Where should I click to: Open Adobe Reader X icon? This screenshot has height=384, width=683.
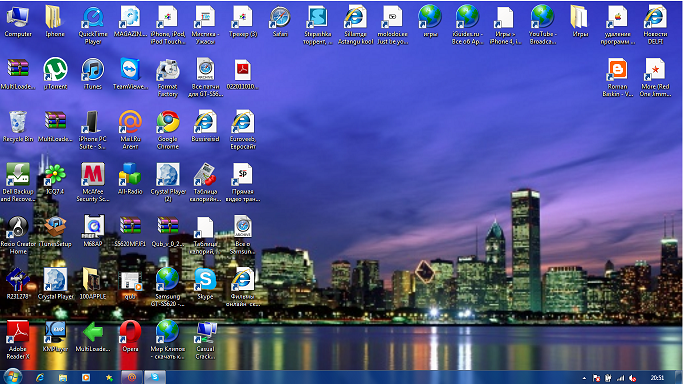coord(18,340)
